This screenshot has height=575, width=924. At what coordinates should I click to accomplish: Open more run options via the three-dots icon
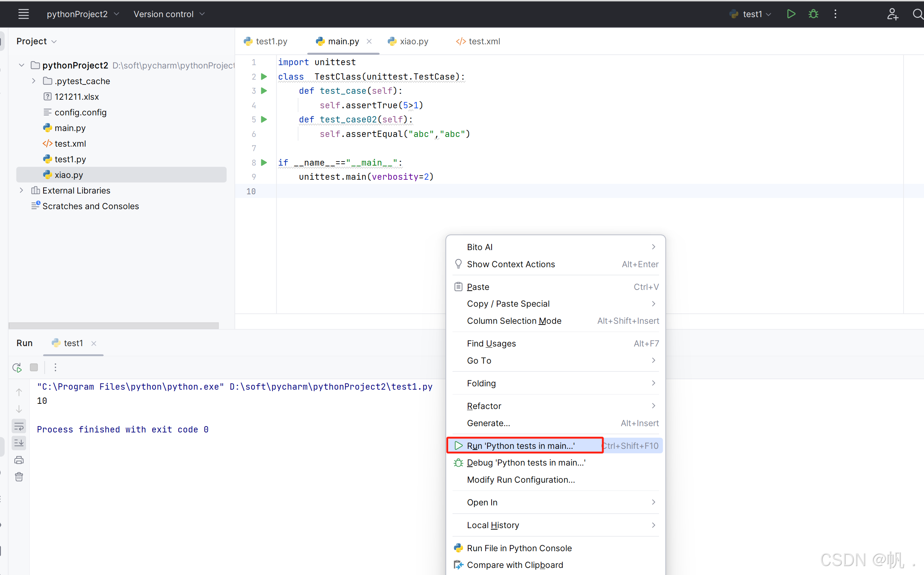pyautogui.click(x=55, y=367)
